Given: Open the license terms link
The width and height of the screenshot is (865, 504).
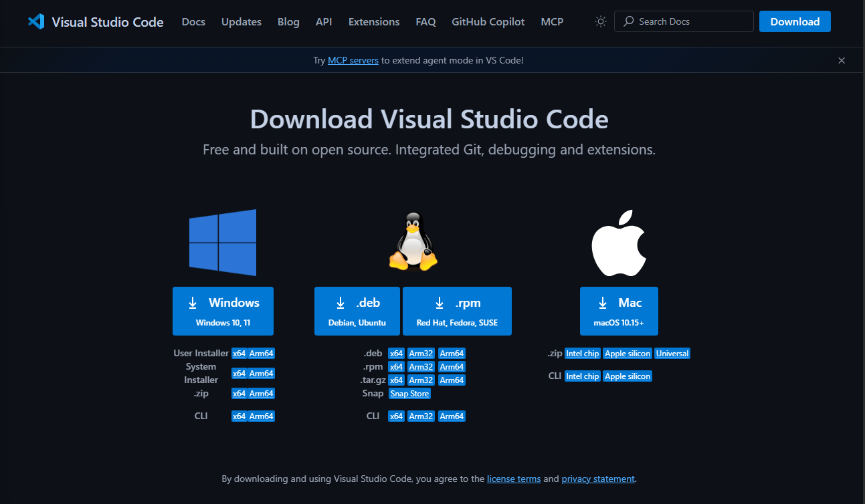Looking at the screenshot, I should tap(514, 479).
